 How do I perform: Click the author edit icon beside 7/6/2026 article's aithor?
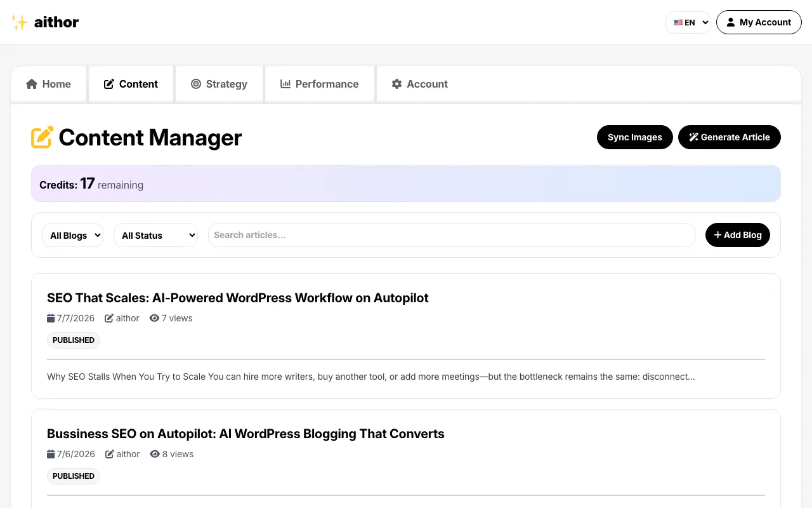point(109,454)
